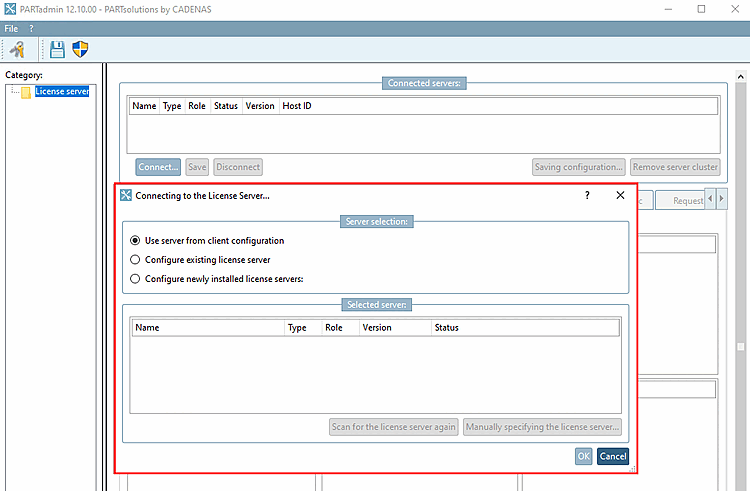Click the keys icon in the toolbar
This screenshot has height=491, width=750.
(x=18, y=49)
